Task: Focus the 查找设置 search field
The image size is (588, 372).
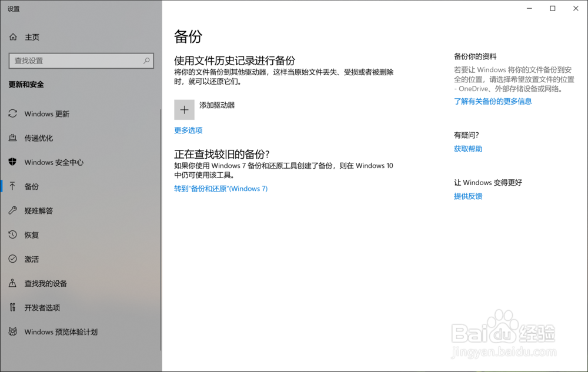Action: [x=81, y=61]
